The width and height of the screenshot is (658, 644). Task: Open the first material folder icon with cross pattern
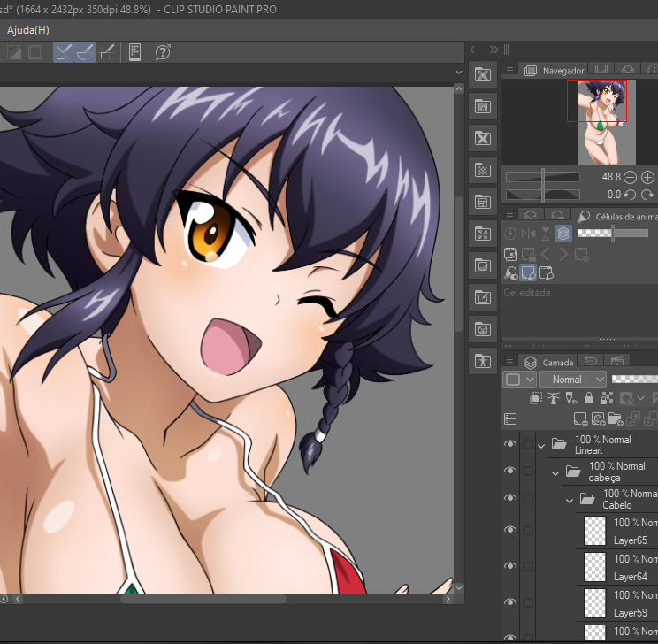(483, 74)
